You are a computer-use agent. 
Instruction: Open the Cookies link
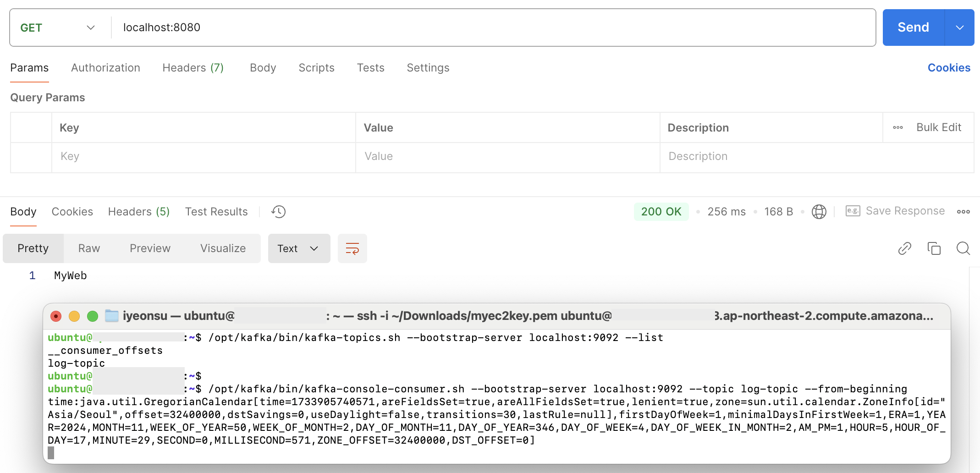[x=949, y=68]
